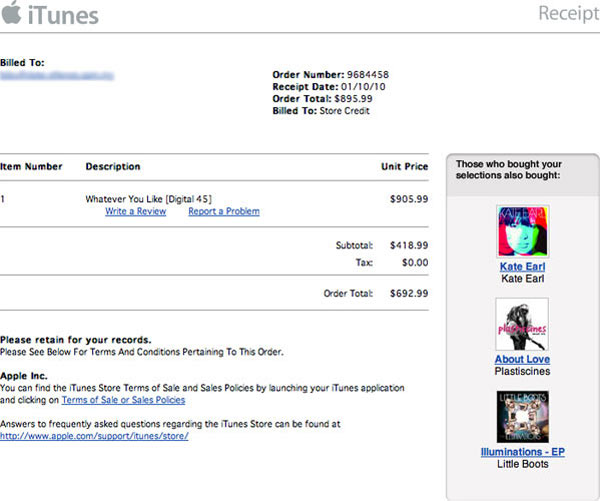Click the Little Boots artist name
The width and height of the screenshot is (600, 501).
pyautogui.click(x=522, y=464)
